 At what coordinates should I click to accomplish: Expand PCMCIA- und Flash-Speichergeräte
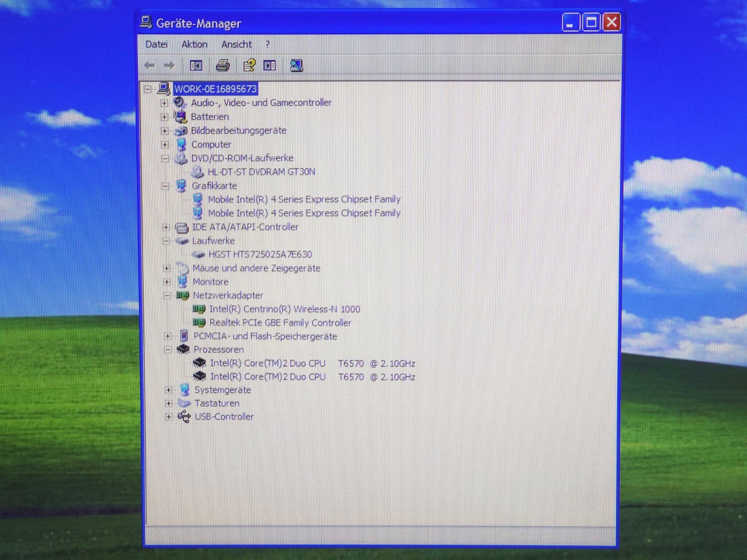168,336
